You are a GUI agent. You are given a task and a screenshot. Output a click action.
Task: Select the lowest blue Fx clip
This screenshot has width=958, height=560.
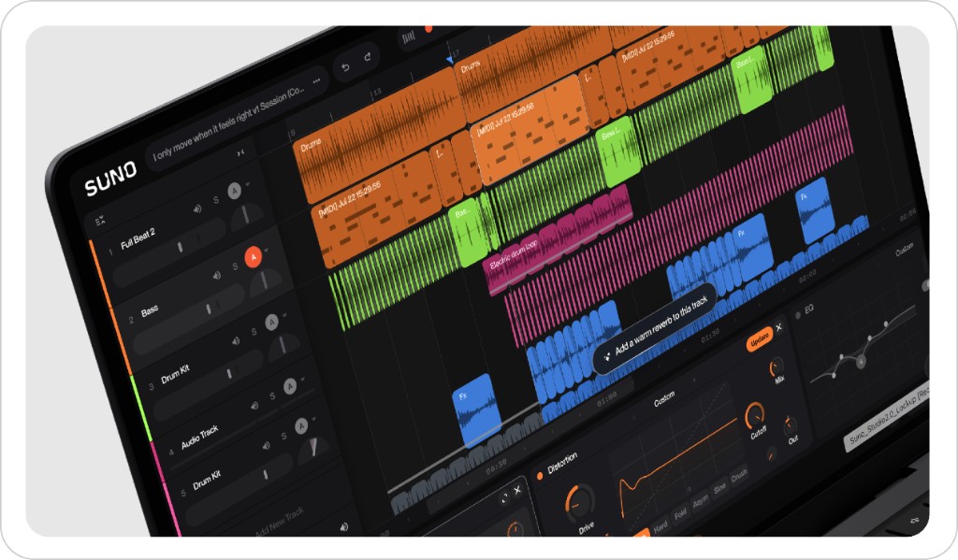(x=477, y=410)
